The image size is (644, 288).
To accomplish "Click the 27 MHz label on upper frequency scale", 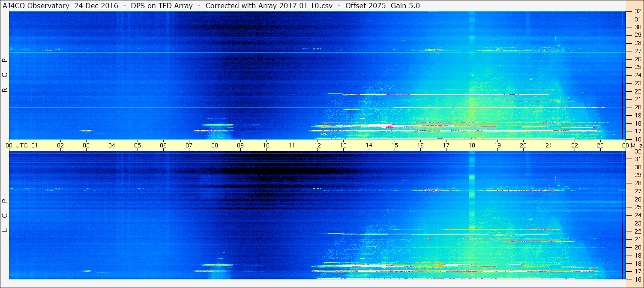I will pos(637,51).
